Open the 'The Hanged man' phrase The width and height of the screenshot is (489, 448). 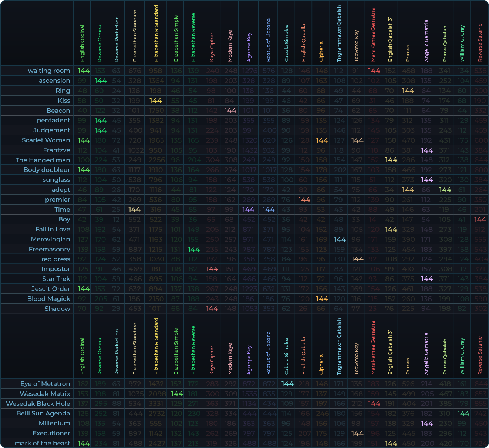(x=43, y=160)
